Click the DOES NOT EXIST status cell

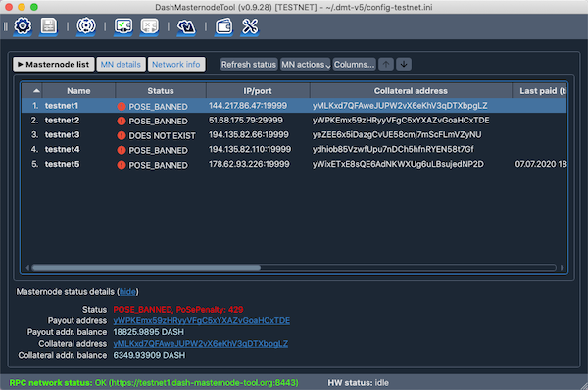point(162,136)
